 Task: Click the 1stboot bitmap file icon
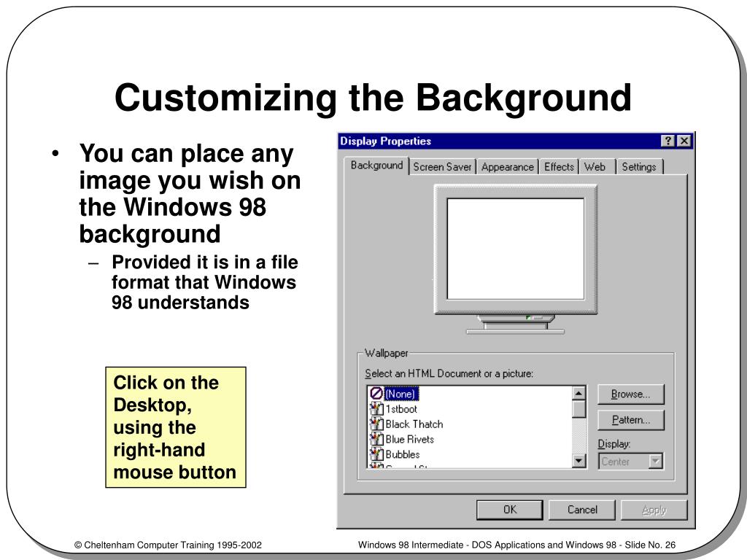(376, 408)
